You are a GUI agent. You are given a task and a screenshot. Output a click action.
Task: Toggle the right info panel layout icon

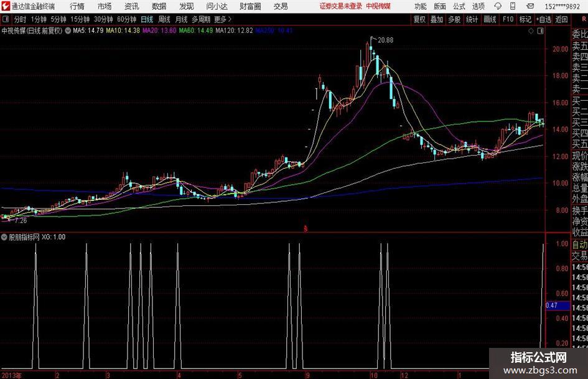[540, 31]
